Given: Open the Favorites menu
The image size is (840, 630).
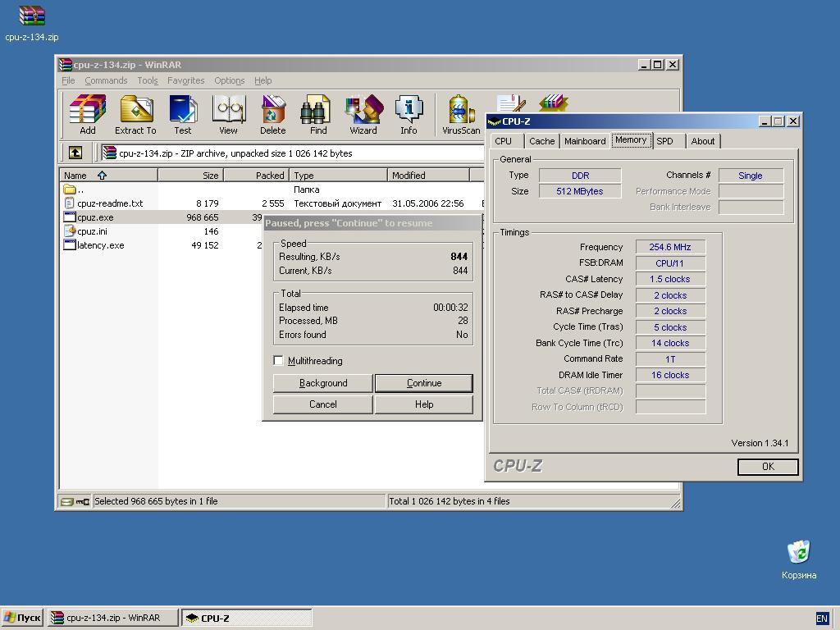Looking at the screenshot, I should pos(186,80).
